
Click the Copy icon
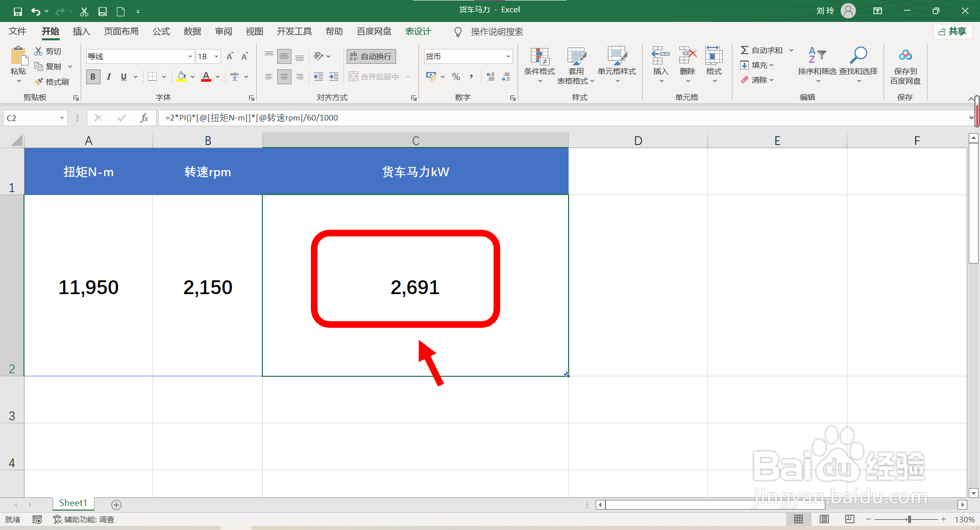(x=38, y=66)
